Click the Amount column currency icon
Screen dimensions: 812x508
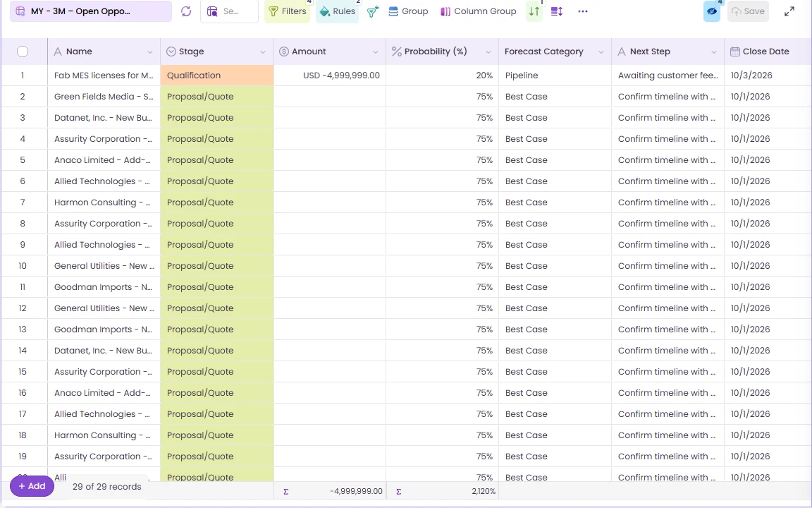pos(284,52)
